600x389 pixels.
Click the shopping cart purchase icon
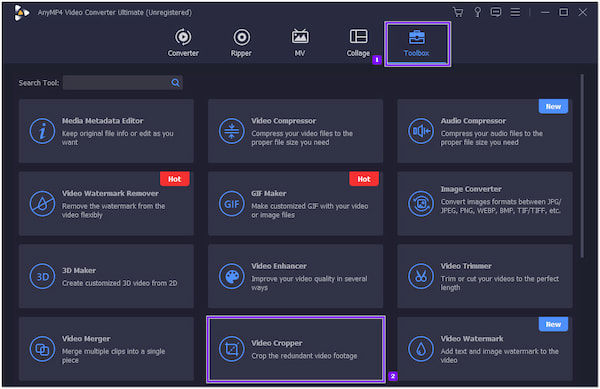pos(458,12)
